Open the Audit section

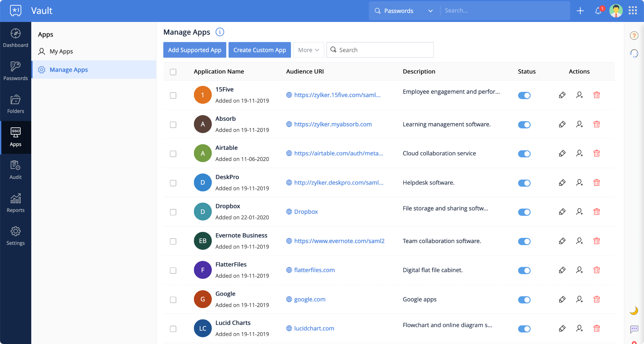(x=16, y=170)
